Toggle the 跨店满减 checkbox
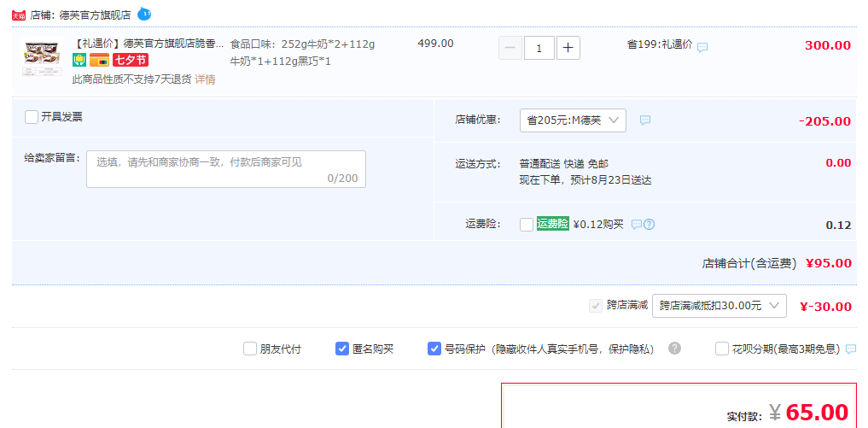 597,306
